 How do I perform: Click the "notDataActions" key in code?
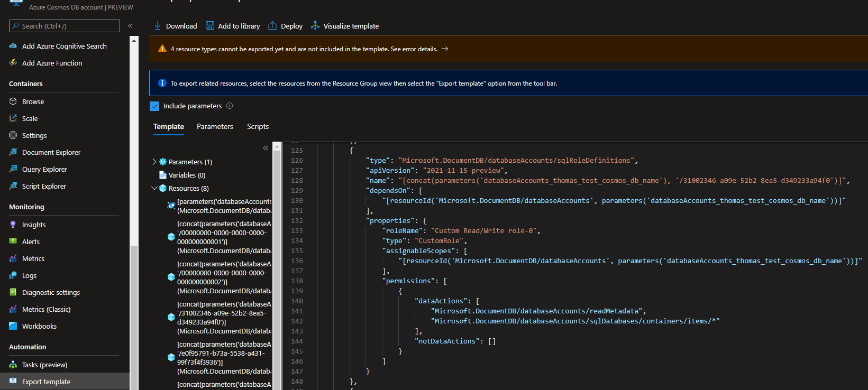click(x=447, y=341)
